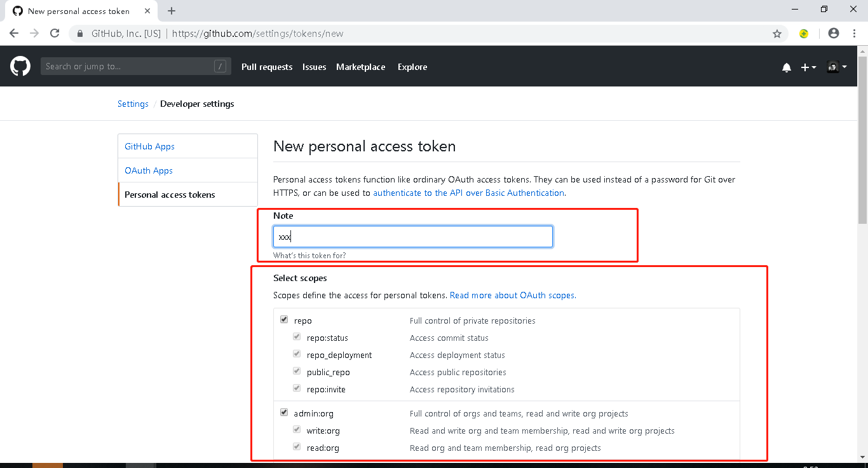Go back with the browser back arrow
This screenshot has width=868, height=468.
(14, 34)
